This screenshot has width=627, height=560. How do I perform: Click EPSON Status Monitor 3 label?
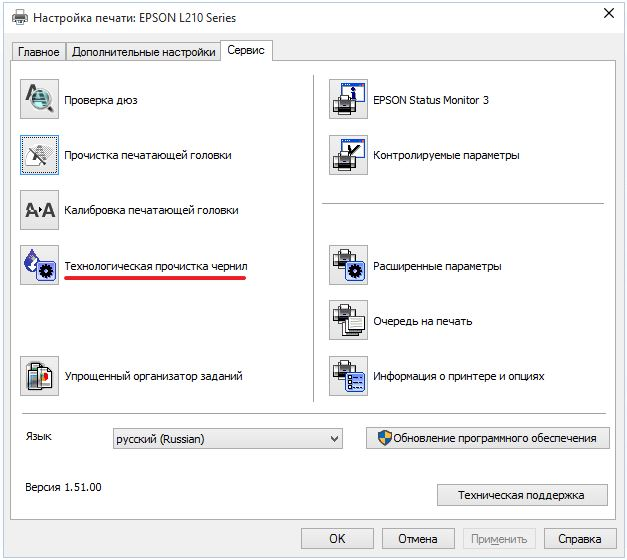point(431,100)
